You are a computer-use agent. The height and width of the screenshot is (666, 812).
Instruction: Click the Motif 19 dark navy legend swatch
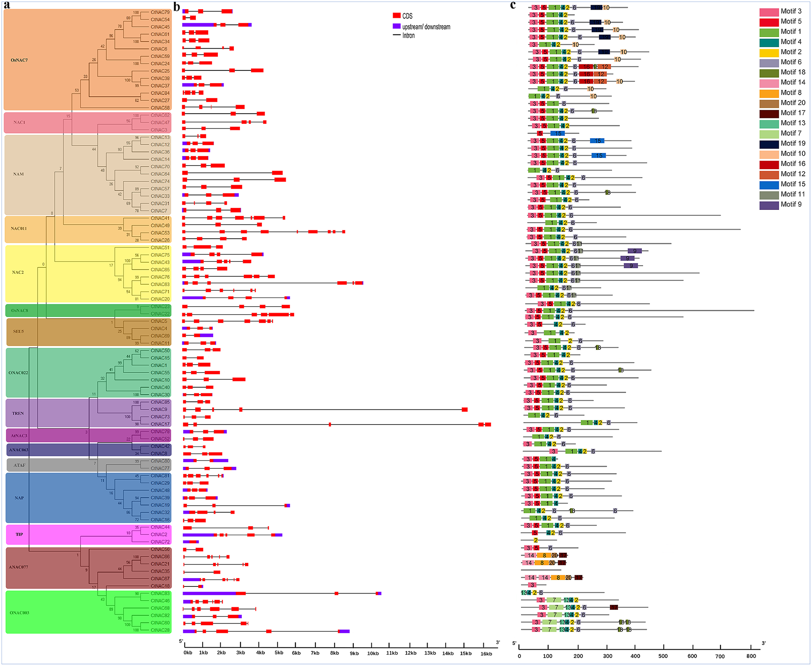tap(769, 144)
